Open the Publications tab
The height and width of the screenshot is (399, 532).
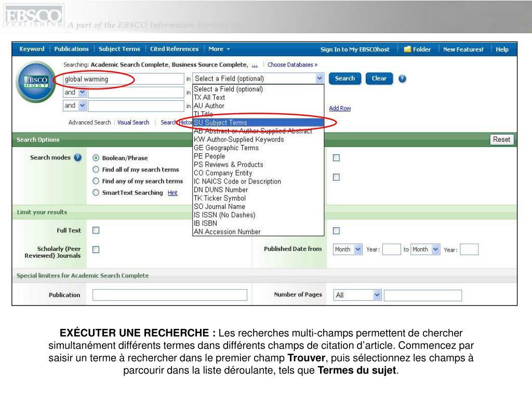(x=71, y=49)
